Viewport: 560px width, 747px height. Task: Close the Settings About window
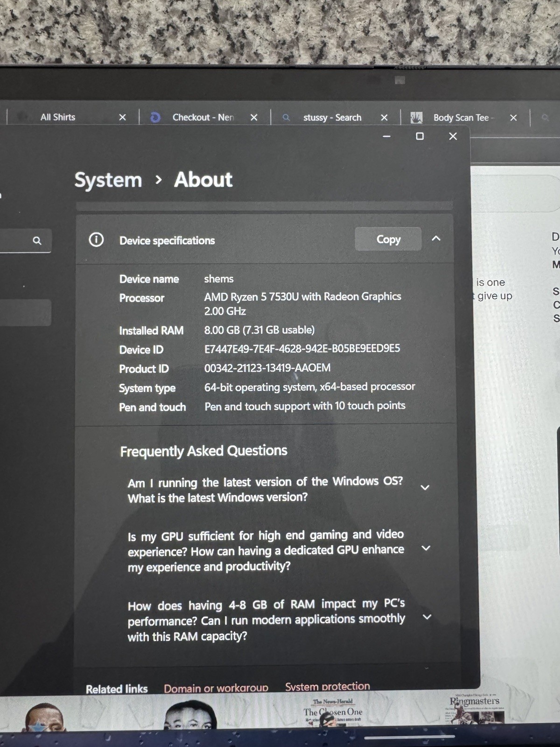point(453,136)
